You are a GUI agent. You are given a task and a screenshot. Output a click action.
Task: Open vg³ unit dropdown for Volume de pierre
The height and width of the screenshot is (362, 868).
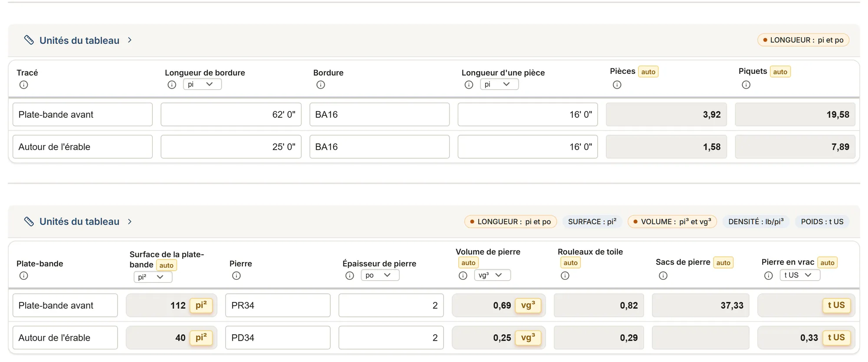pyautogui.click(x=492, y=275)
